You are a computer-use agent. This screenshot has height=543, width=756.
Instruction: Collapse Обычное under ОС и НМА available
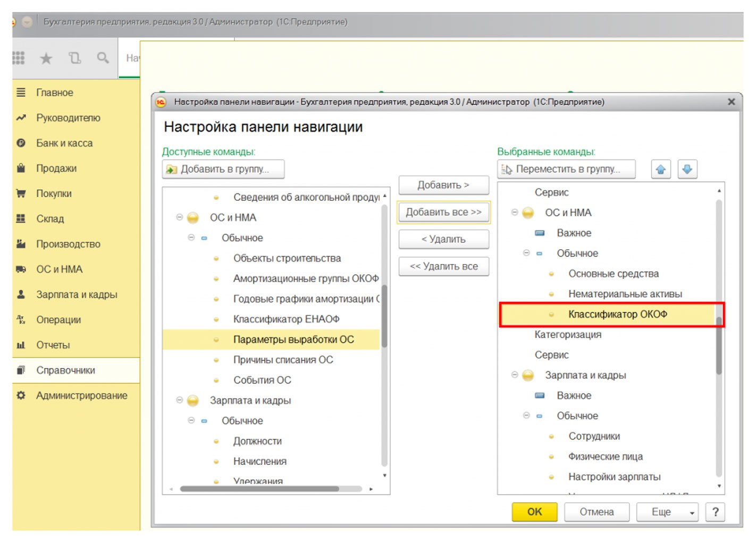191,237
